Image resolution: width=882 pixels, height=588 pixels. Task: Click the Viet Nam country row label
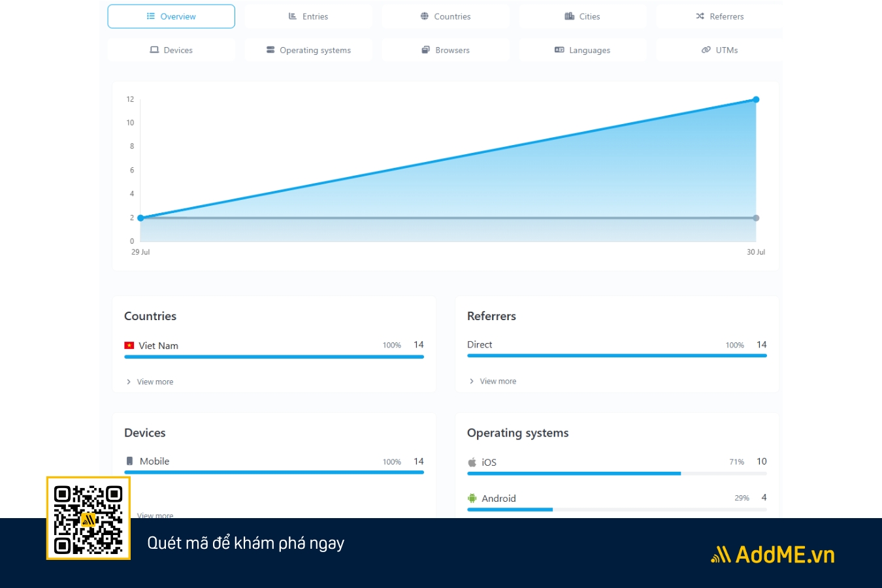tap(158, 346)
